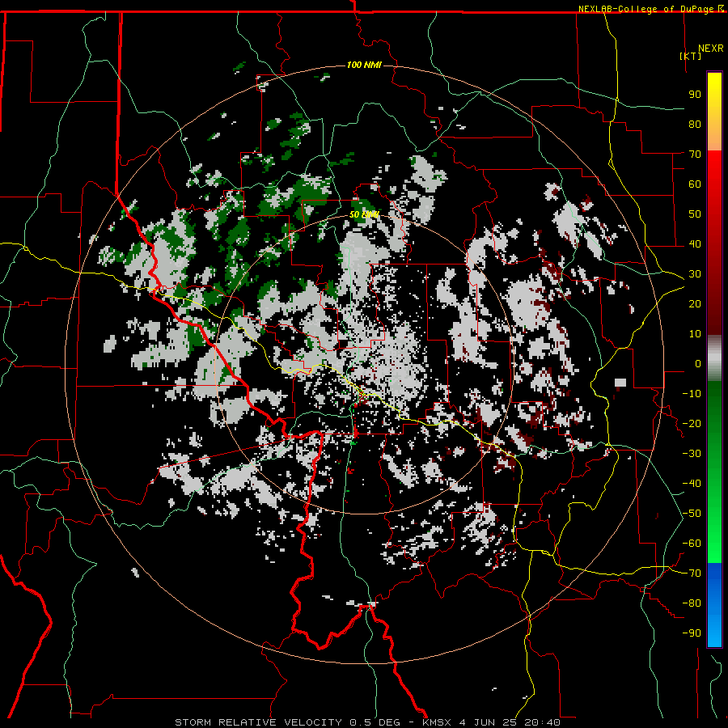Image resolution: width=728 pixels, height=728 pixels.
Task: Click the -70 value on velocity scale
Action: point(692,574)
